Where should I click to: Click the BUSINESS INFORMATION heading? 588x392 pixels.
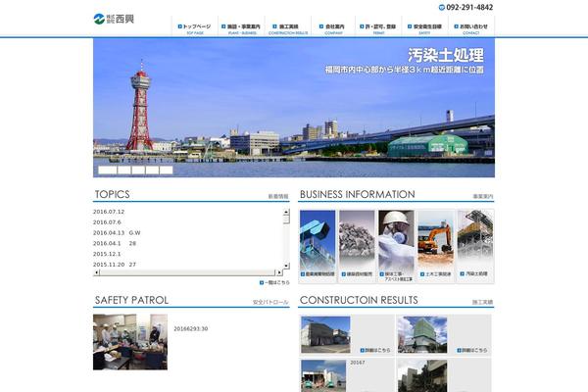[358, 194]
